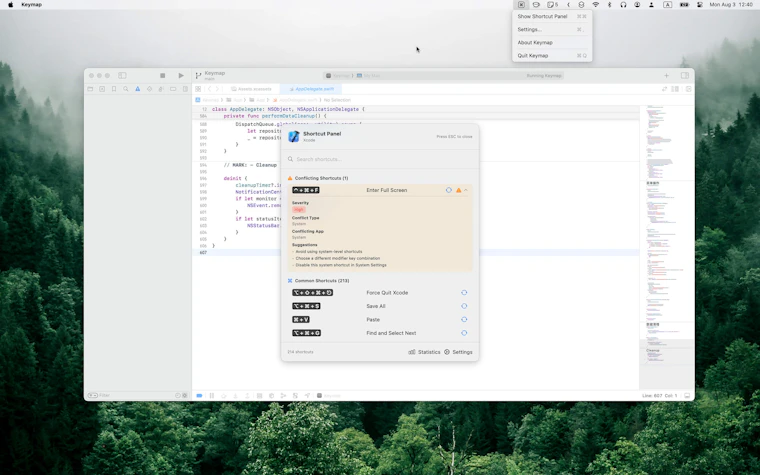
Task: Show the Test navigator
Action: click(x=149, y=89)
